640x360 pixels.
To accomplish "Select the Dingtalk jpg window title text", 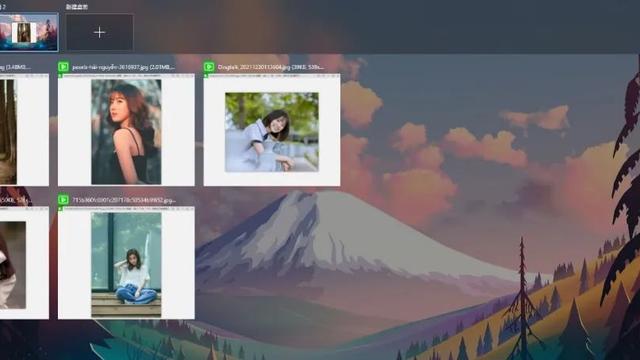I will [271, 67].
